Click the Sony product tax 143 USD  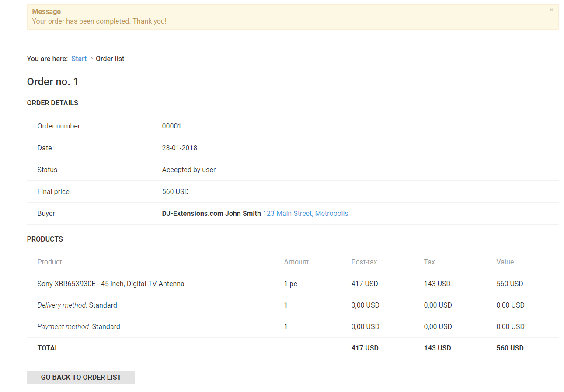437,284
